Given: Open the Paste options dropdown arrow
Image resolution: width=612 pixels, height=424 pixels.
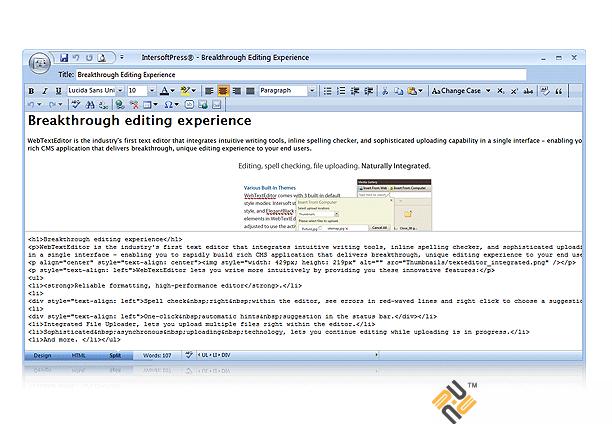Looking at the screenshot, I should pyautogui.click(x=420, y=91).
